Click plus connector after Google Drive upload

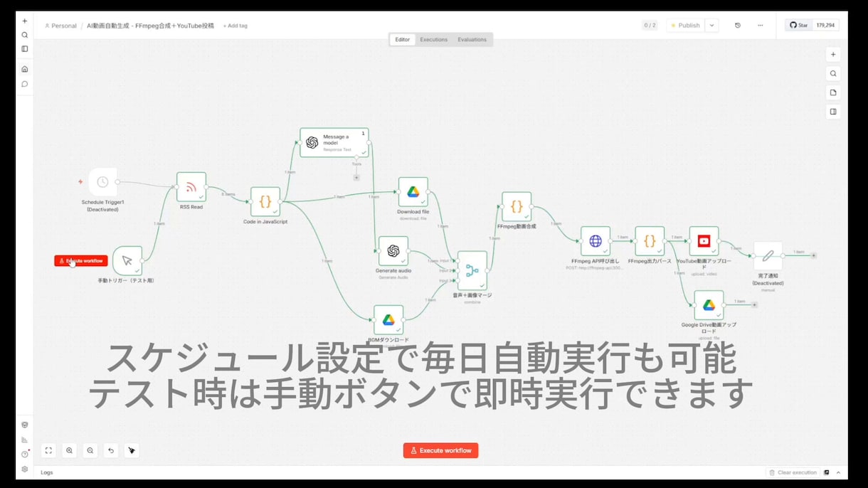754,304
